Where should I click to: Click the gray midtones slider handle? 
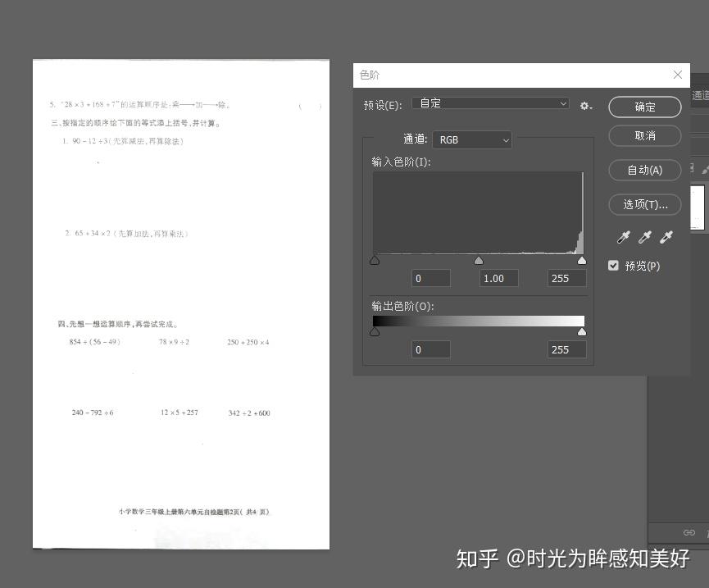pos(479,260)
